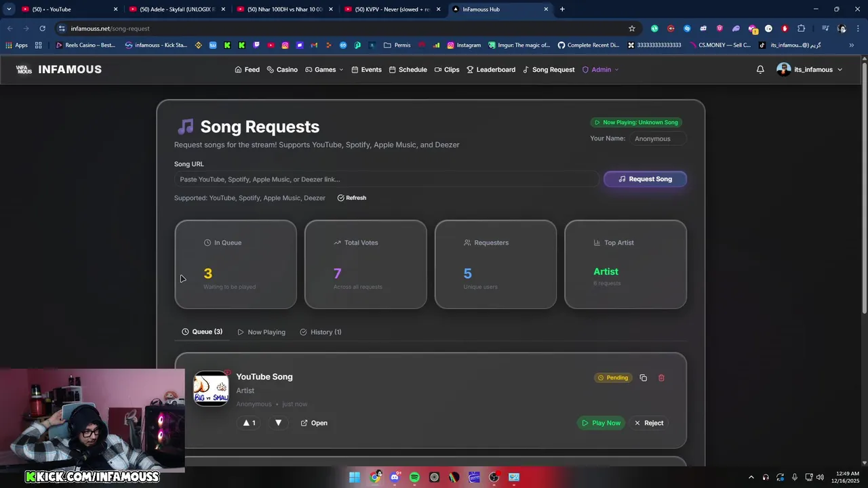Show hidden system tray icons
868x488 pixels.
[x=751, y=477]
